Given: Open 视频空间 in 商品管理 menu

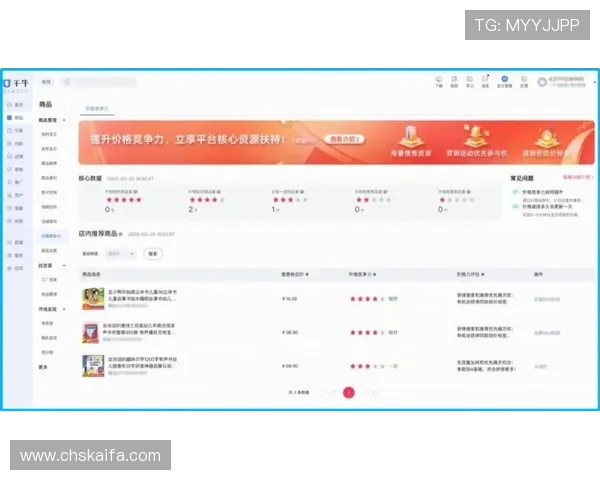Looking at the screenshot, I should coord(49,207).
